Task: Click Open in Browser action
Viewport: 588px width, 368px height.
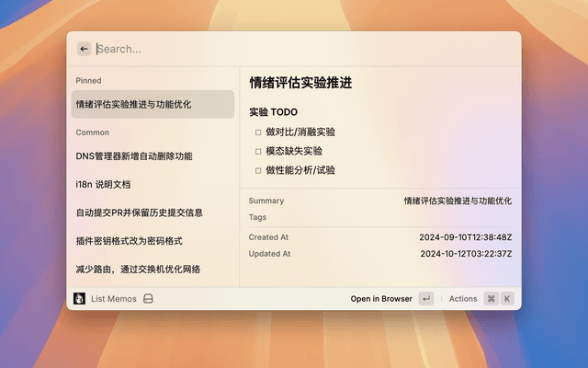Action: 381,299
